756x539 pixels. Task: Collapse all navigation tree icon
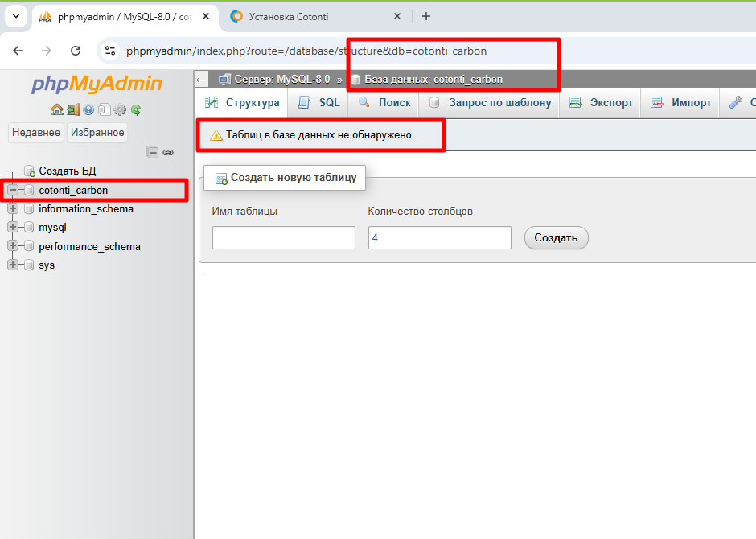tap(152, 152)
